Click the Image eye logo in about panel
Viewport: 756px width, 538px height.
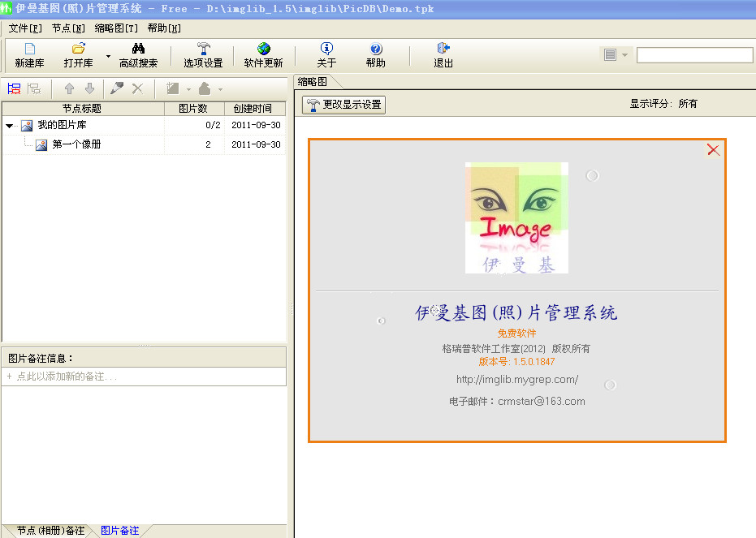[x=516, y=217]
